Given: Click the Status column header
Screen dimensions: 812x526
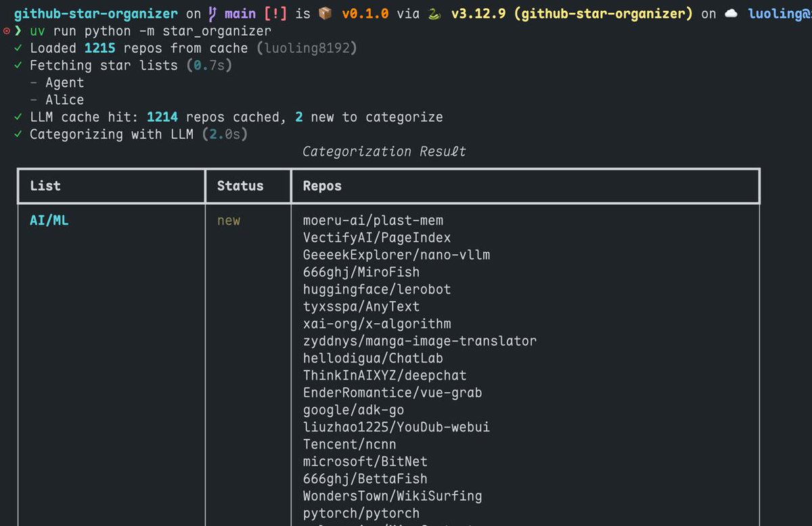Looking at the screenshot, I should 240,186.
